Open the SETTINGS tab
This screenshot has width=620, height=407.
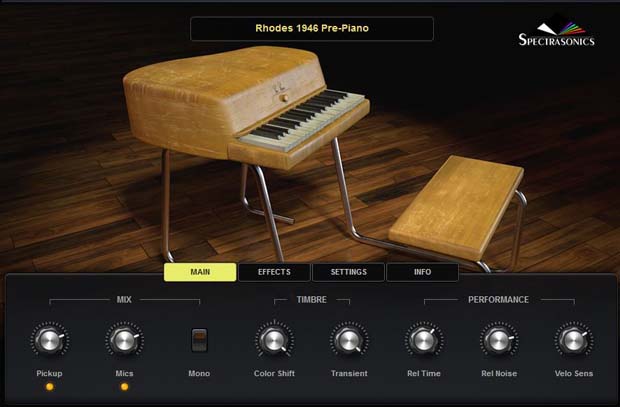point(348,272)
